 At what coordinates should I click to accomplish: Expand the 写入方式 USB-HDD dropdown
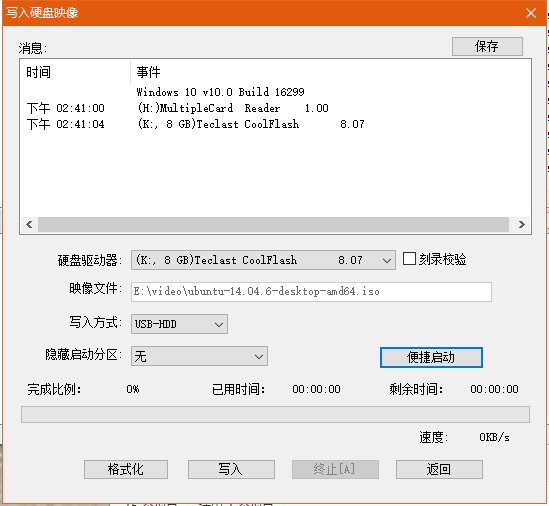179,324
